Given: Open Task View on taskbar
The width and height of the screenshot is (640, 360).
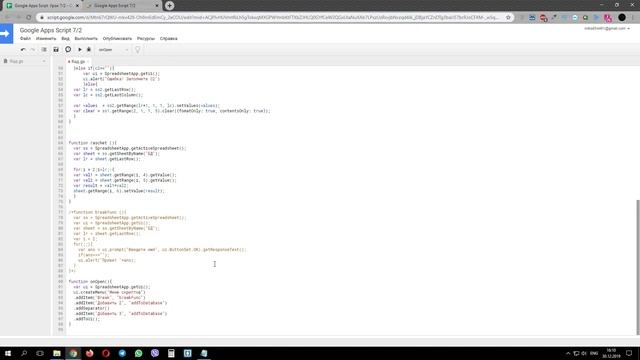Looking at the screenshot, I should point(40,353).
